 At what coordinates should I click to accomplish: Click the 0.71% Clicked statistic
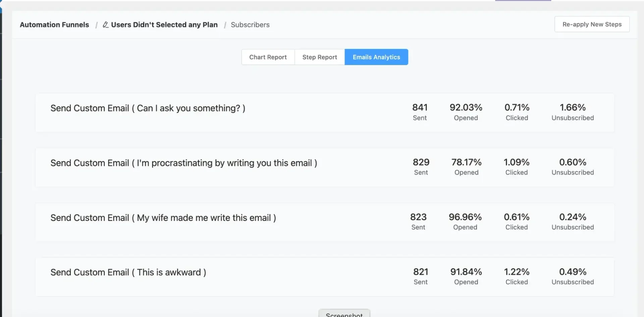[x=517, y=111]
